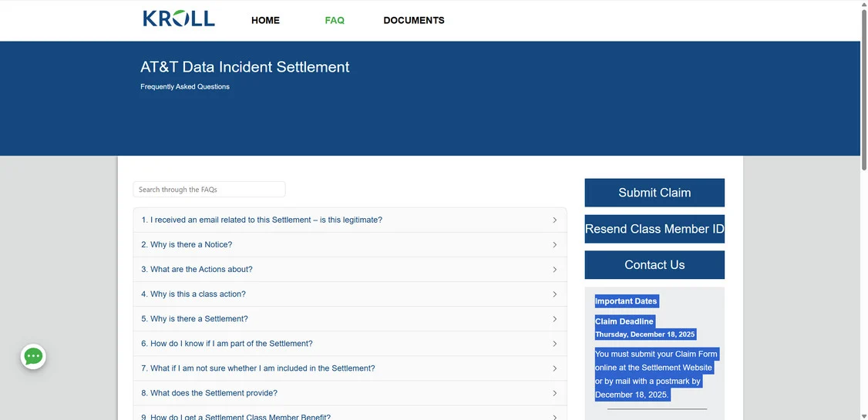Click the page vertical scrollbar thumb
Viewport: 868px width, 420px height.
click(863, 89)
